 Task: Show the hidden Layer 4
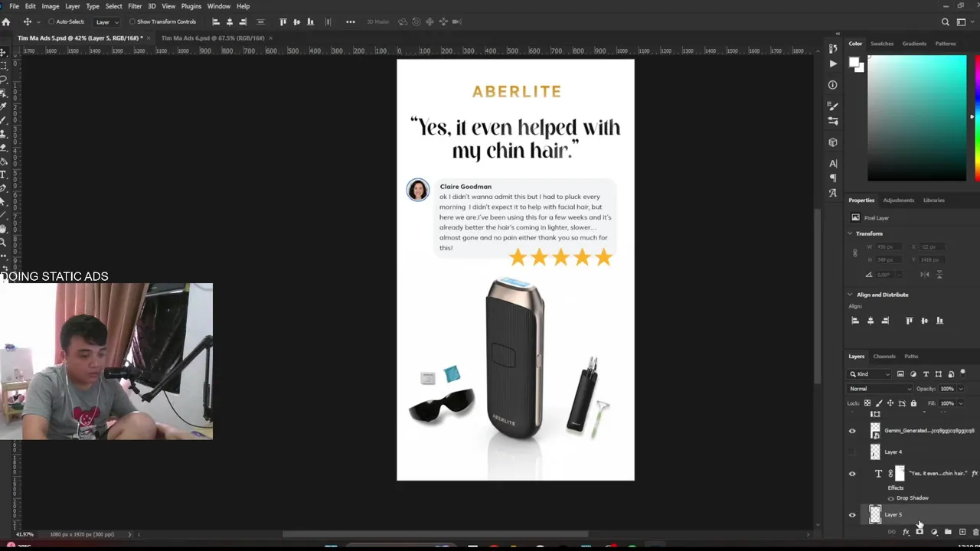coord(852,452)
